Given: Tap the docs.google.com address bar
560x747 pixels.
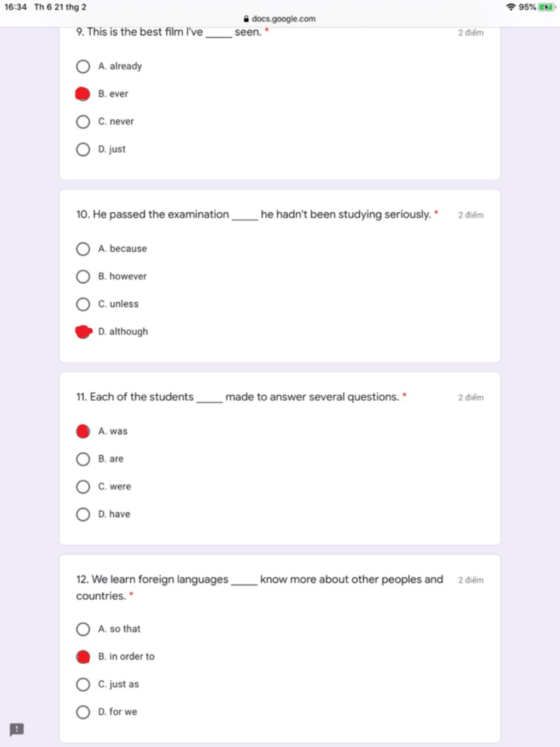Looking at the screenshot, I should click(x=279, y=19).
